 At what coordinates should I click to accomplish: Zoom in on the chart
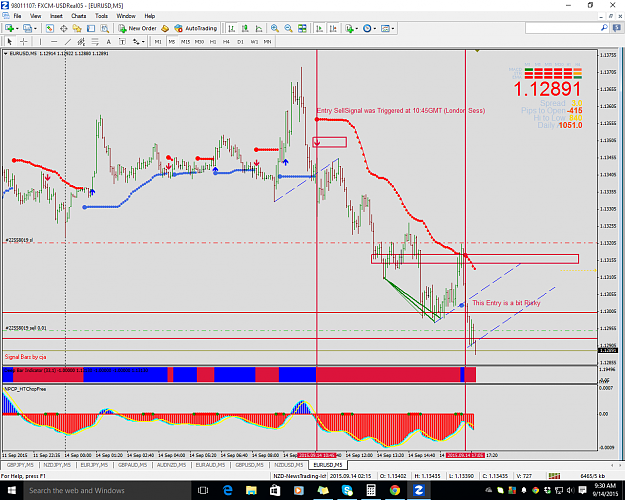[275, 28]
